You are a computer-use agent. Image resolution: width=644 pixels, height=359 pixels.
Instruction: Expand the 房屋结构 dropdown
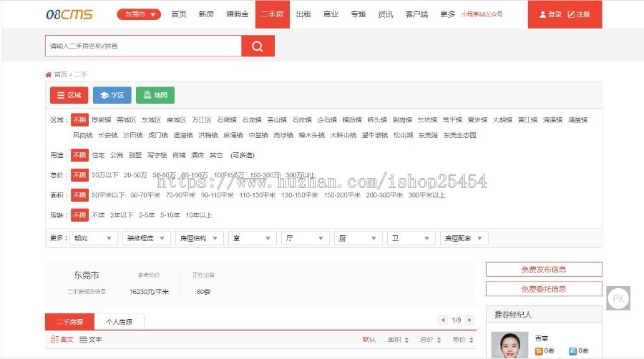[199, 238]
